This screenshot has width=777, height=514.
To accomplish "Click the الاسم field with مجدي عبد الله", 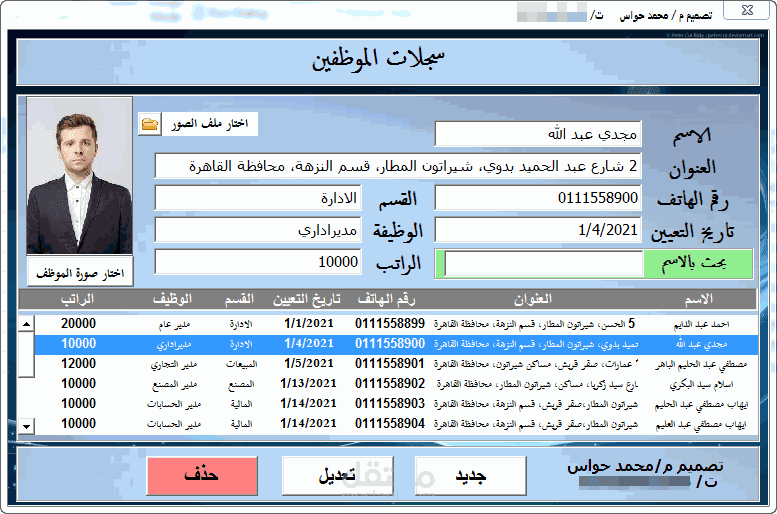I will (538, 133).
